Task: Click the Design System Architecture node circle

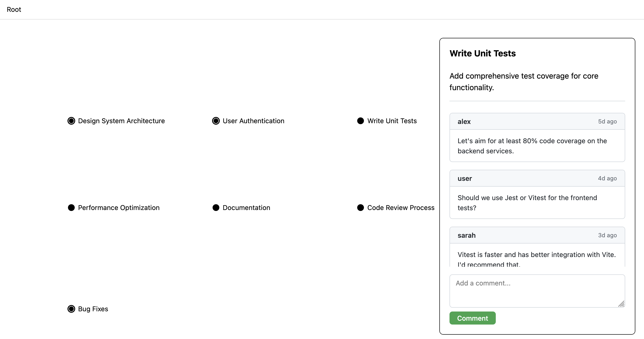Action: [x=71, y=121]
